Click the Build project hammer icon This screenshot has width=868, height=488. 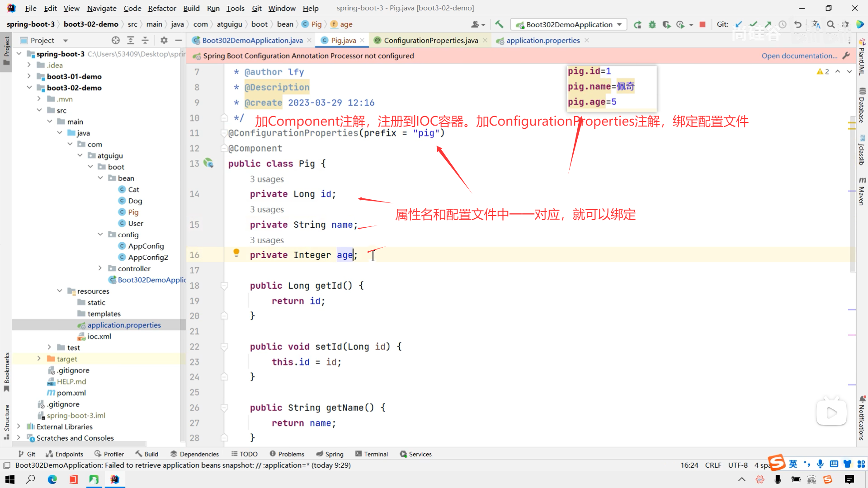pos(499,24)
